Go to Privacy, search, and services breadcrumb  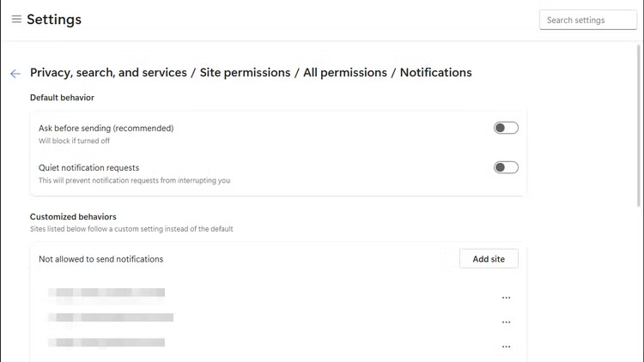108,73
